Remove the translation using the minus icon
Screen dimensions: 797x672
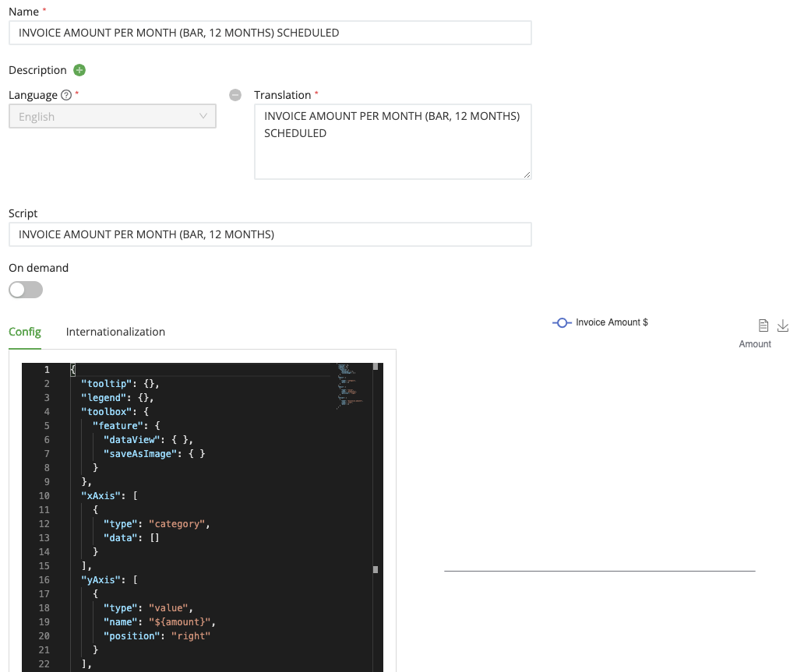point(235,95)
